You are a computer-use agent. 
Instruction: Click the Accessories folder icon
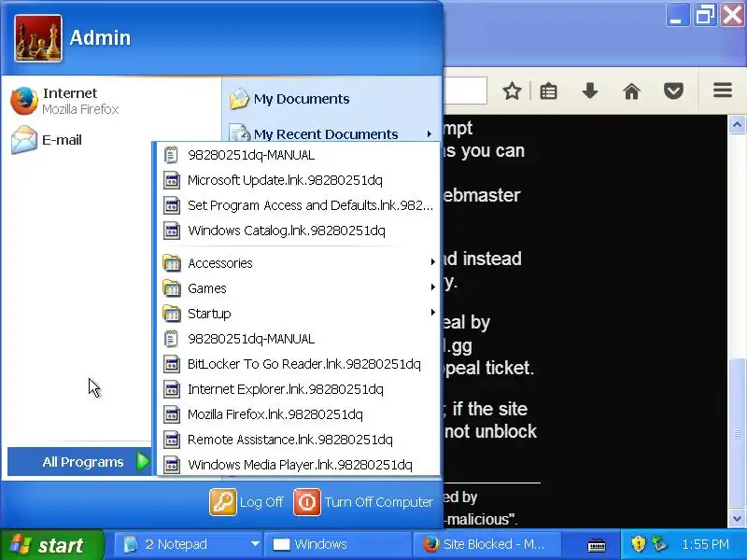(172, 263)
